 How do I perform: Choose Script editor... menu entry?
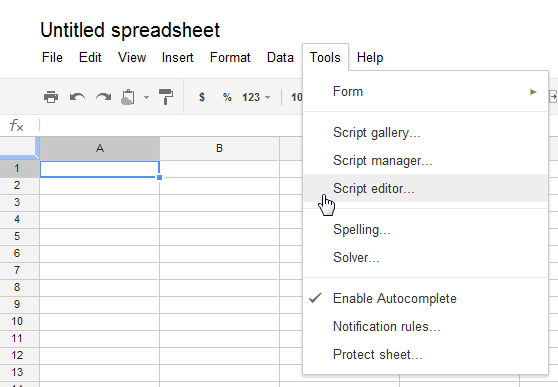tap(425, 188)
